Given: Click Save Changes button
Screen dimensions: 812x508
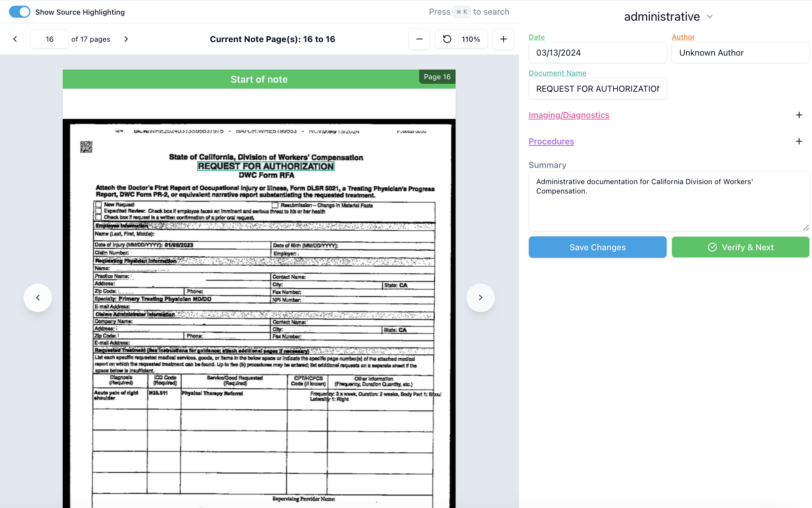Looking at the screenshot, I should [x=597, y=247].
